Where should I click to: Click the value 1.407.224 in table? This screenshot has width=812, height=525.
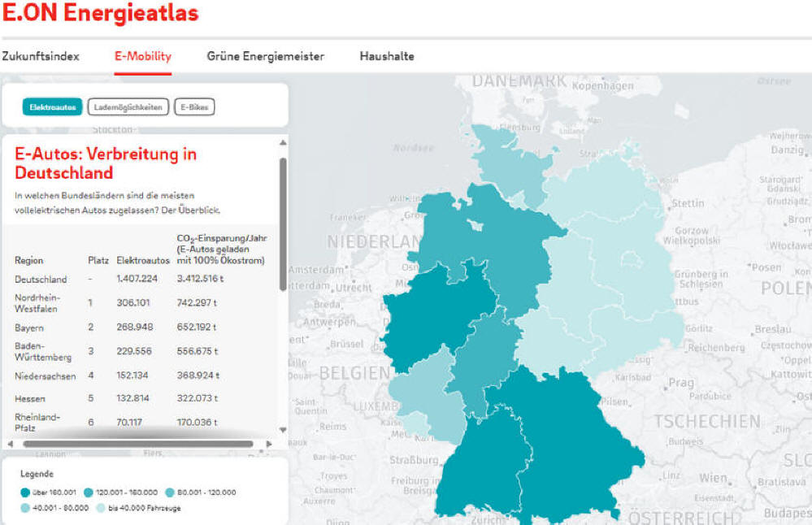137,279
